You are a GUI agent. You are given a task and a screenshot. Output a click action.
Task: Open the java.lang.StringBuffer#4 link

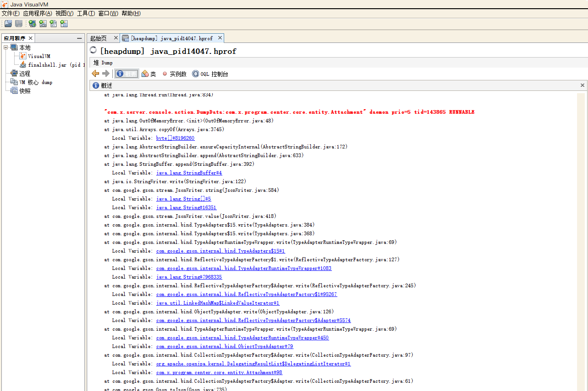tap(189, 173)
